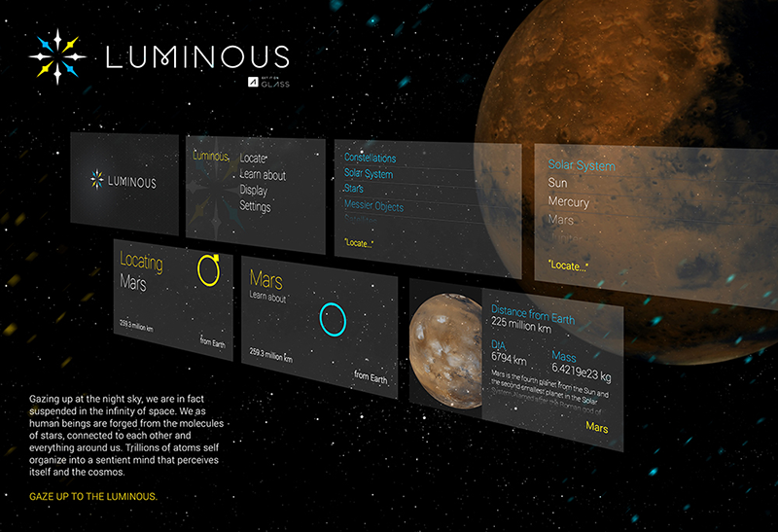Click the large LUMINOUS wordmark
The image size is (778, 532).
click(197, 56)
